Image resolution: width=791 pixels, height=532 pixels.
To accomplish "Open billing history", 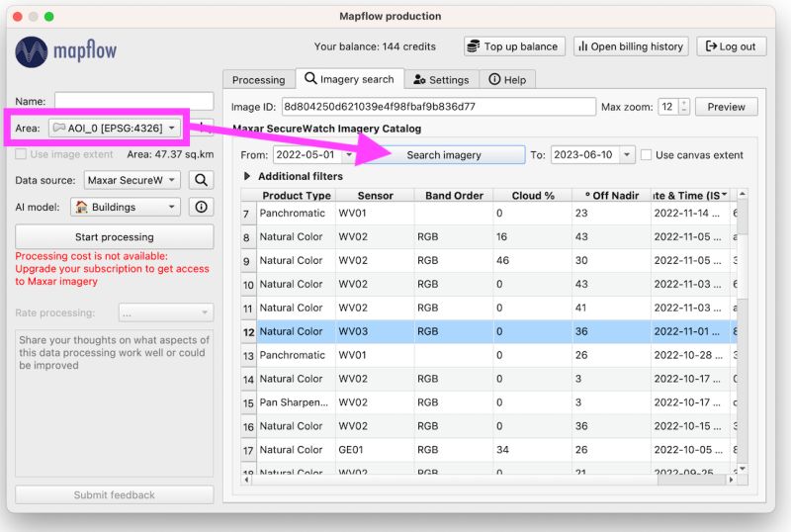I will [x=631, y=46].
